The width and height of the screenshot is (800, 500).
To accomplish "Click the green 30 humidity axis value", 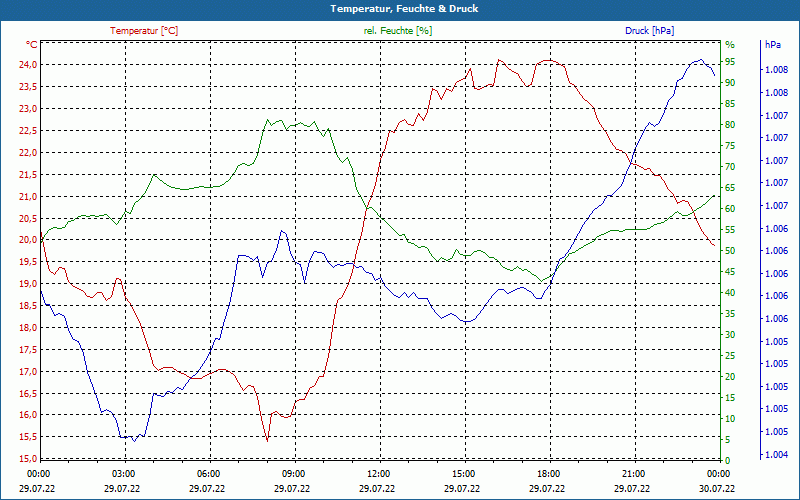I will tap(730, 335).
